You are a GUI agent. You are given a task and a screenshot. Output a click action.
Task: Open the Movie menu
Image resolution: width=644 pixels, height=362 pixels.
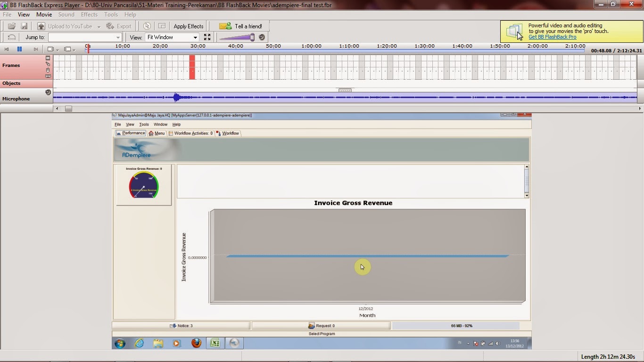click(44, 15)
